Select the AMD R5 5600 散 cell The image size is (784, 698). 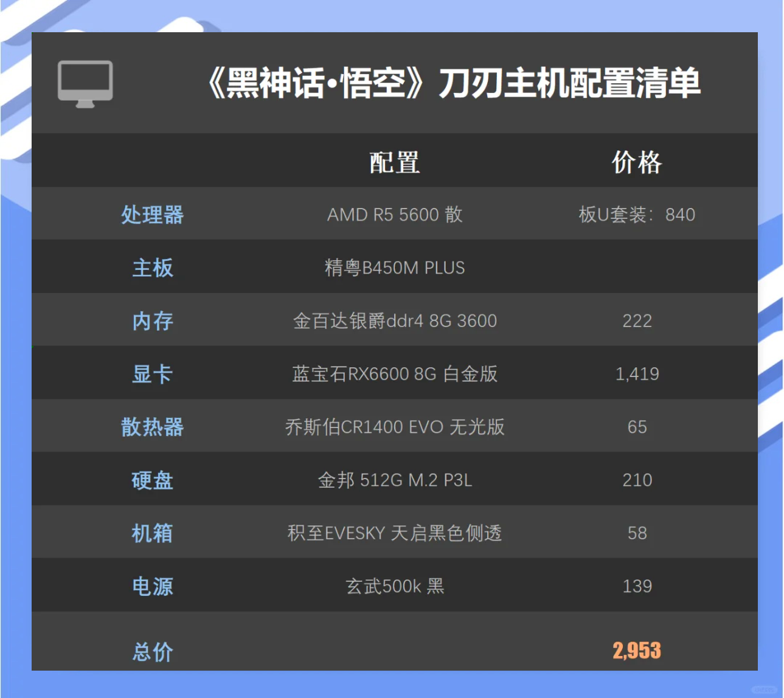coord(395,215)
